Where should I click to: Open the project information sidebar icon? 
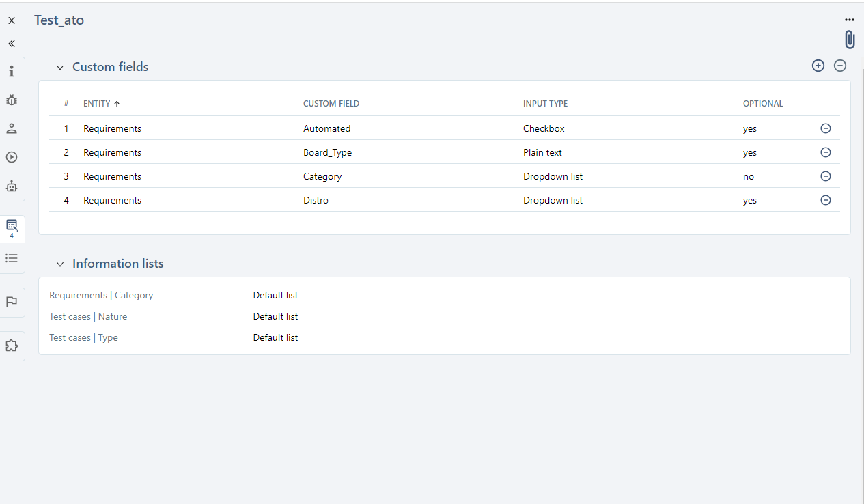coord(12,72)
